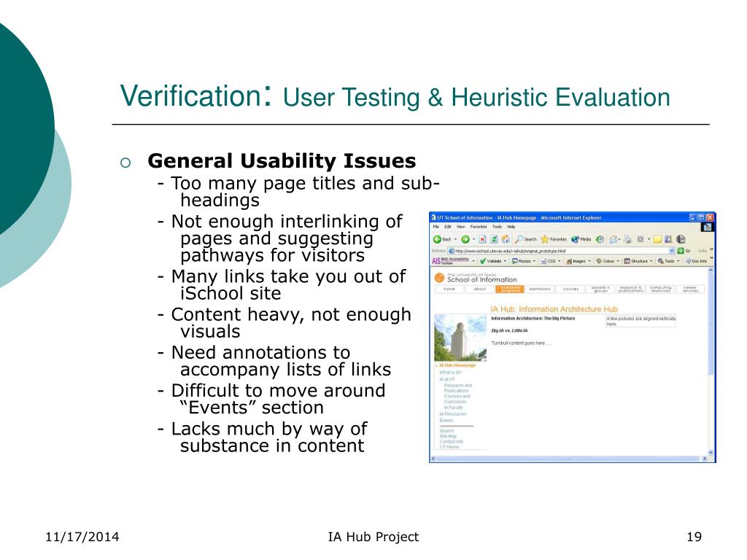
Task: Click the 'IA Hub Homepage' sidebar link
Action: coord(457,366)
